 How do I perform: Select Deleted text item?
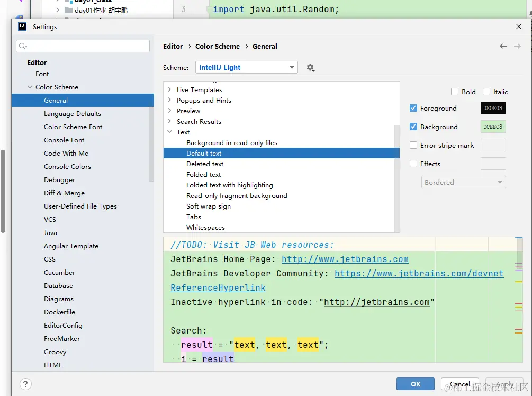(x=204, y=164)
